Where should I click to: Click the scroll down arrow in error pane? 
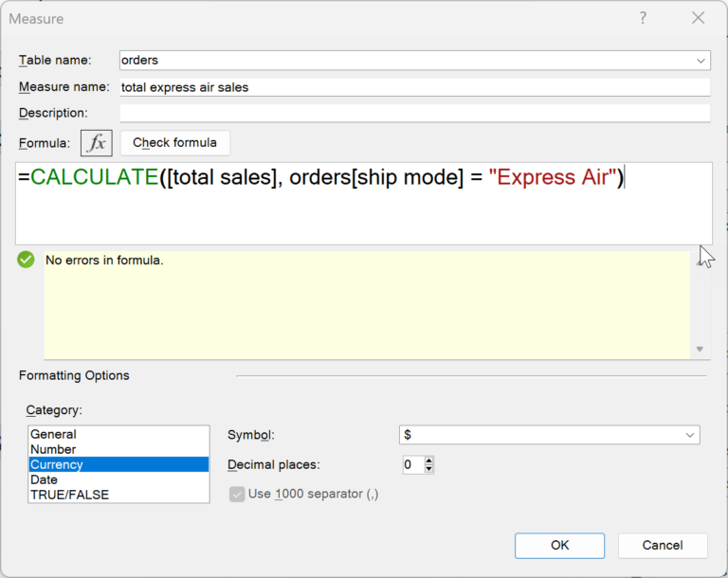click(700, 350)
